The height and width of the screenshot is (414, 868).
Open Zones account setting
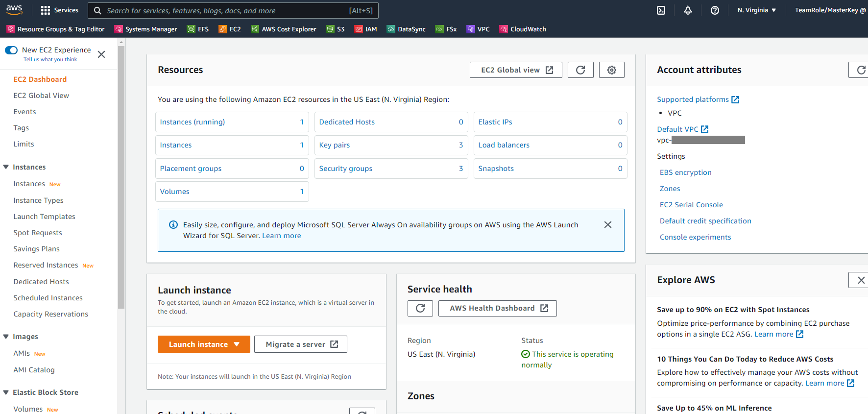(670, 189)
